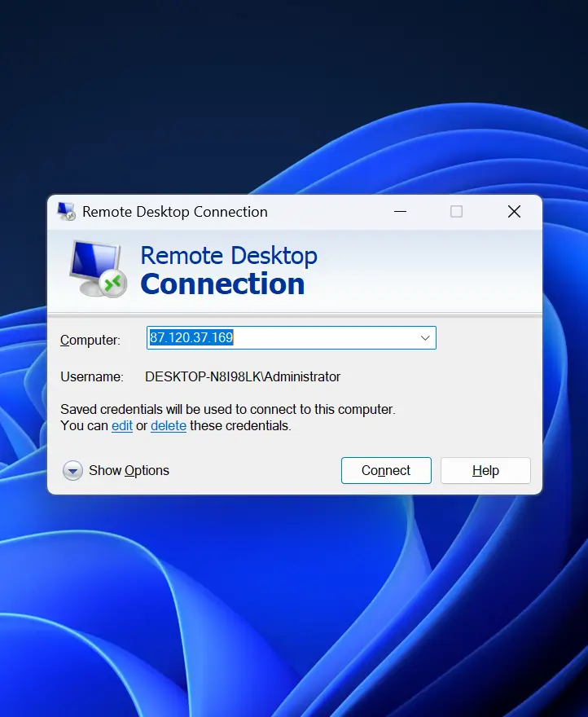
Task: Click the Show Options label text
Action: [129, 471]
